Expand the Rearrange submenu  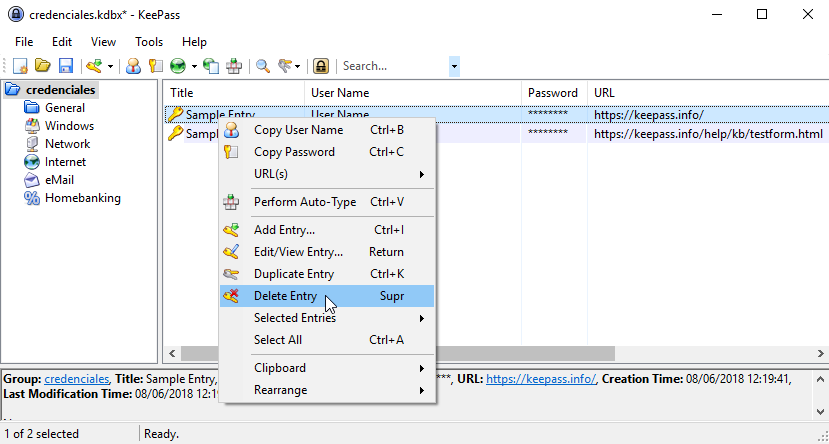327,390
